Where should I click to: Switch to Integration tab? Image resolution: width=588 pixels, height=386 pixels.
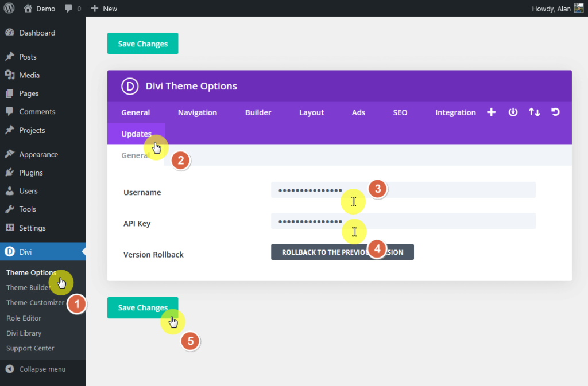[455, 112]
